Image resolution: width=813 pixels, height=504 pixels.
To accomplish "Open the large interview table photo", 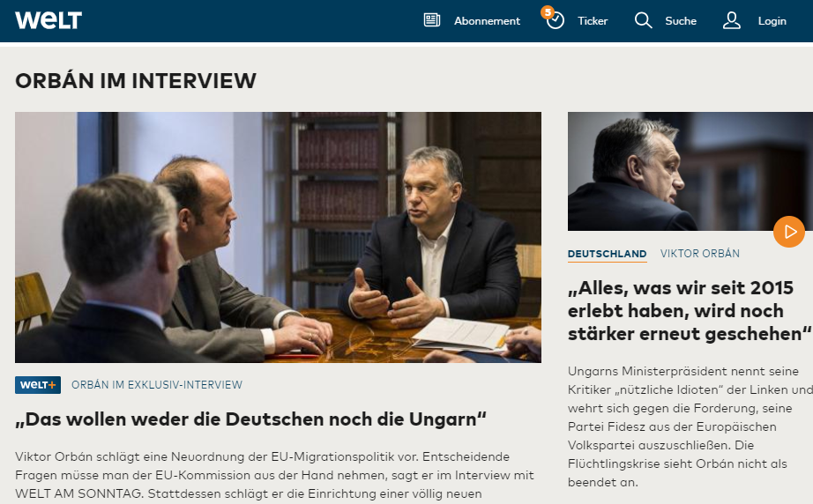I will pyautogui.click(x=278, y=237).
